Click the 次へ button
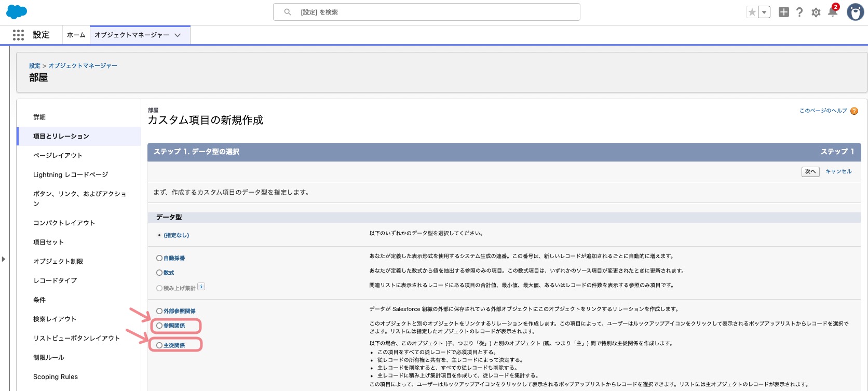The image size is (868, 391). 810,171
